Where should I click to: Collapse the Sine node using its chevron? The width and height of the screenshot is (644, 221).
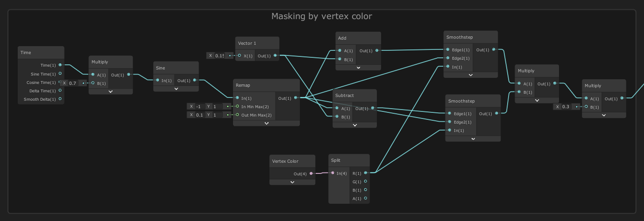[176, 88]
